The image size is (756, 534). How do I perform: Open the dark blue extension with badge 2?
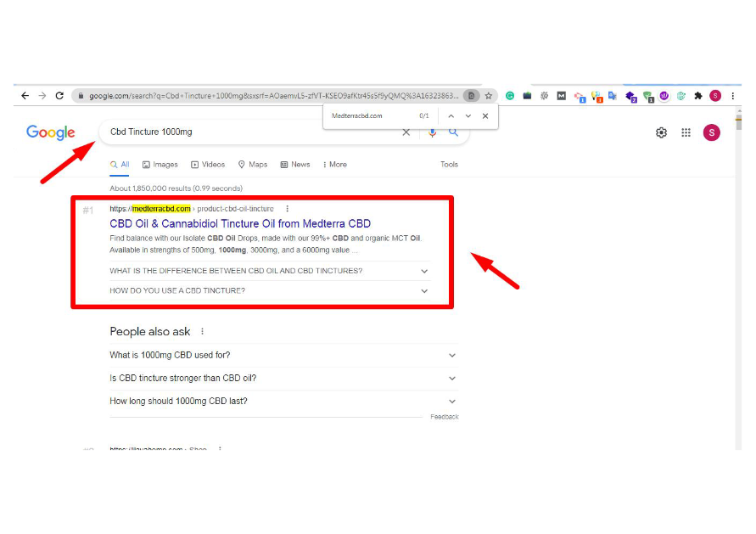631,97
